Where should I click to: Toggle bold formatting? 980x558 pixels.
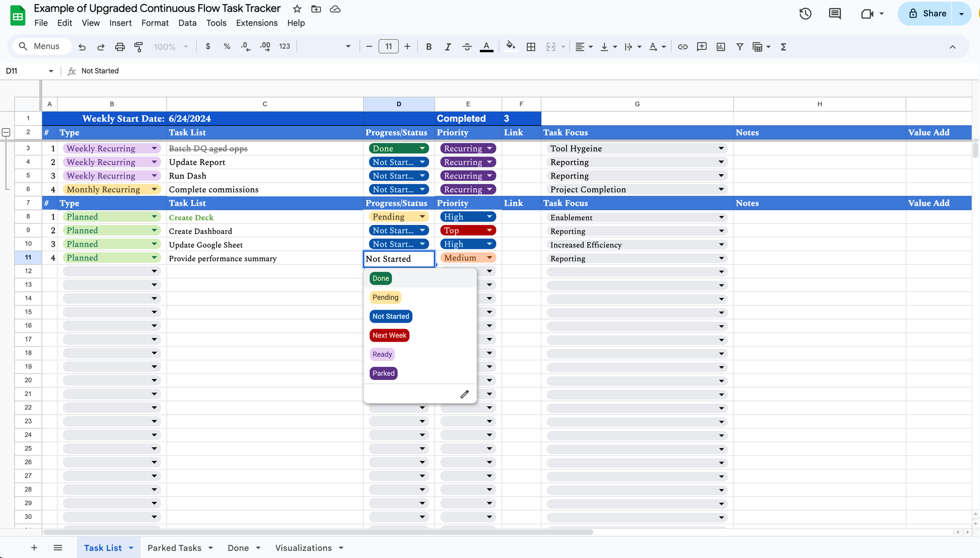click(429, 47)
